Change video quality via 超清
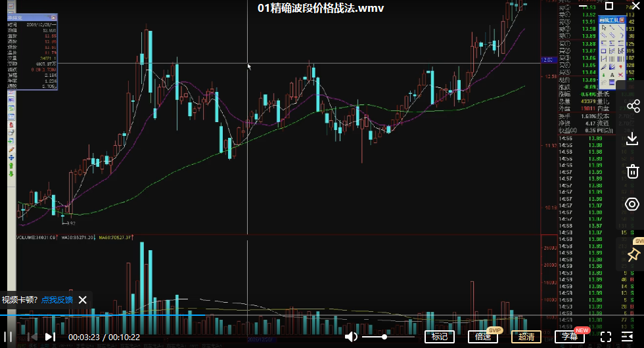The width and height of the screenshot is (644, 348). click(x=526, y=337)
